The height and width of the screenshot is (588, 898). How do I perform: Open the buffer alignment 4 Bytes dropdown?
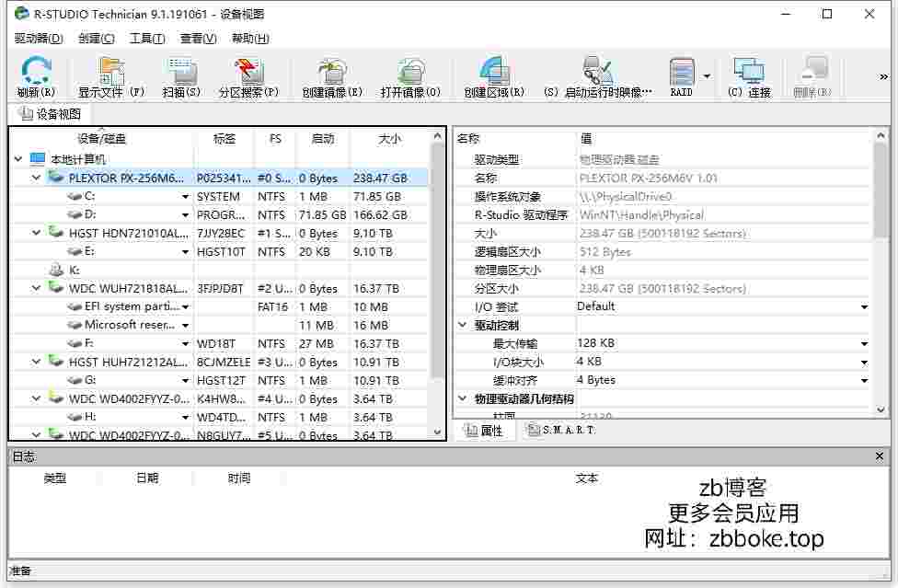(864, 380)
